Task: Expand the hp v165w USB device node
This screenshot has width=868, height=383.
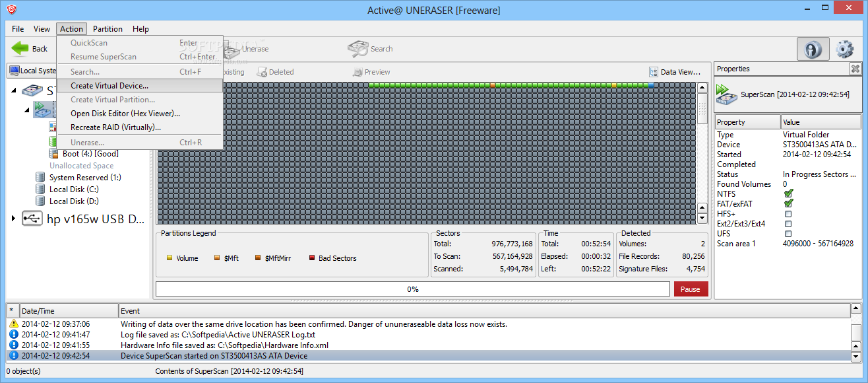Action: (13, 219)
